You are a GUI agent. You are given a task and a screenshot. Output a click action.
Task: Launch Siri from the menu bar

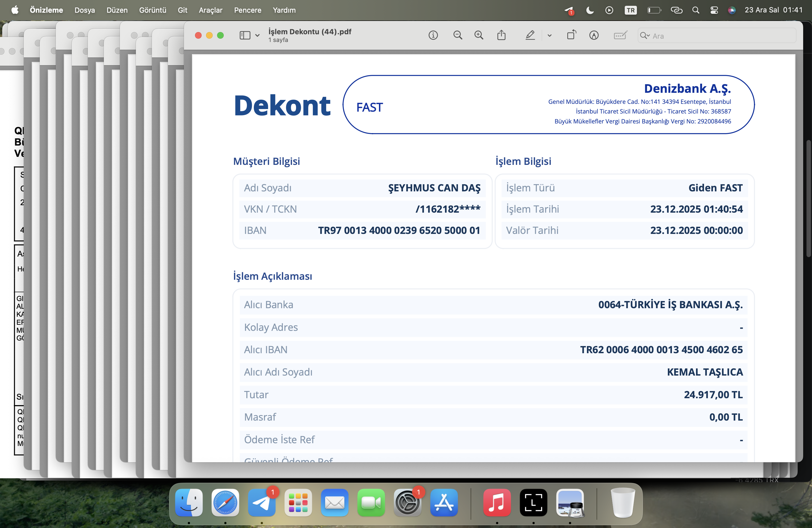[x=731, y=10]
